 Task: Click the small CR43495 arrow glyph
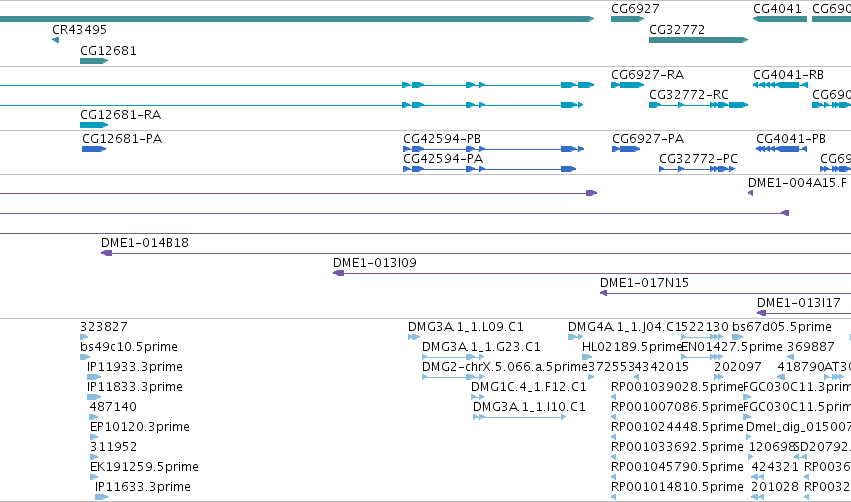[55, 40]
